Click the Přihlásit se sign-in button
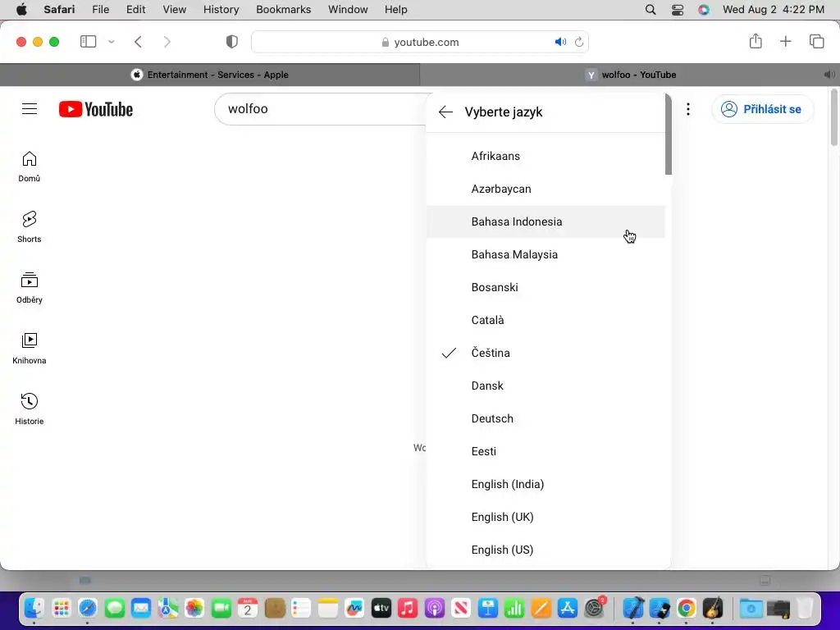 pos(762,109)
